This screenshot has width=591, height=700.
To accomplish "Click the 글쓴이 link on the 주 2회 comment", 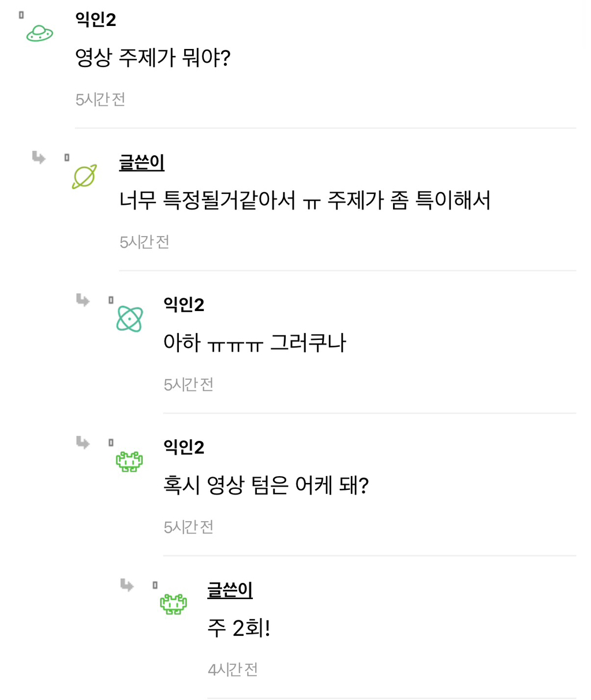I will coord(231,590).
